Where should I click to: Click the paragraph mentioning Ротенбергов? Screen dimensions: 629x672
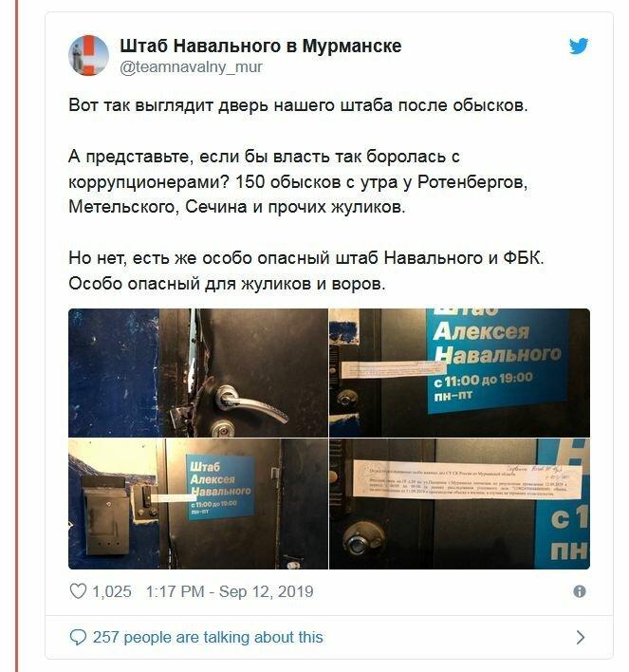[298, 181]
